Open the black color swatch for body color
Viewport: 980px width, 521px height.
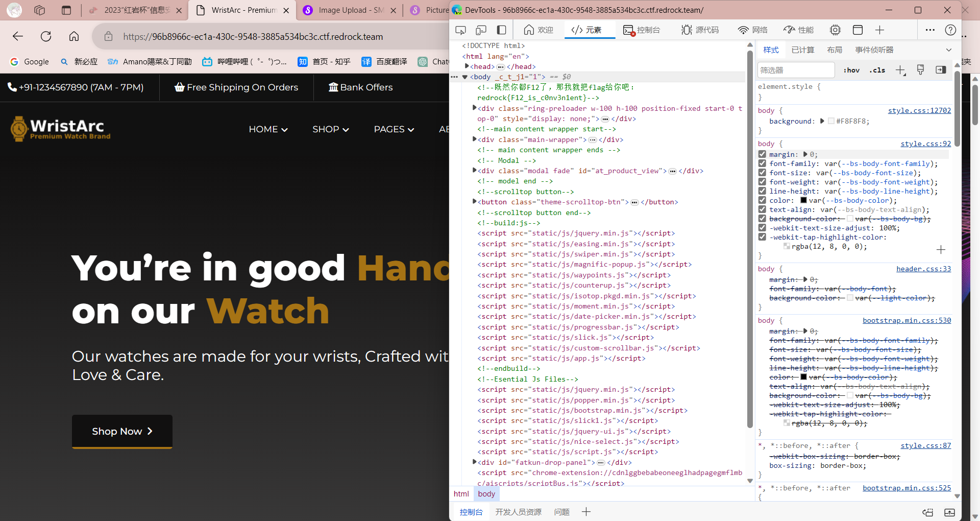pyautogui.click(x=803, y=200)
